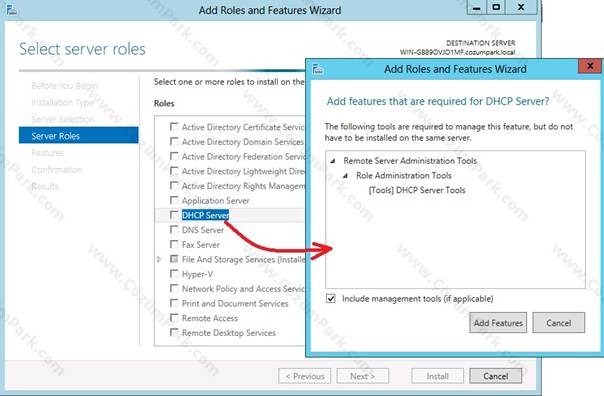Uncheck Include management tools option

pos(331,299)
